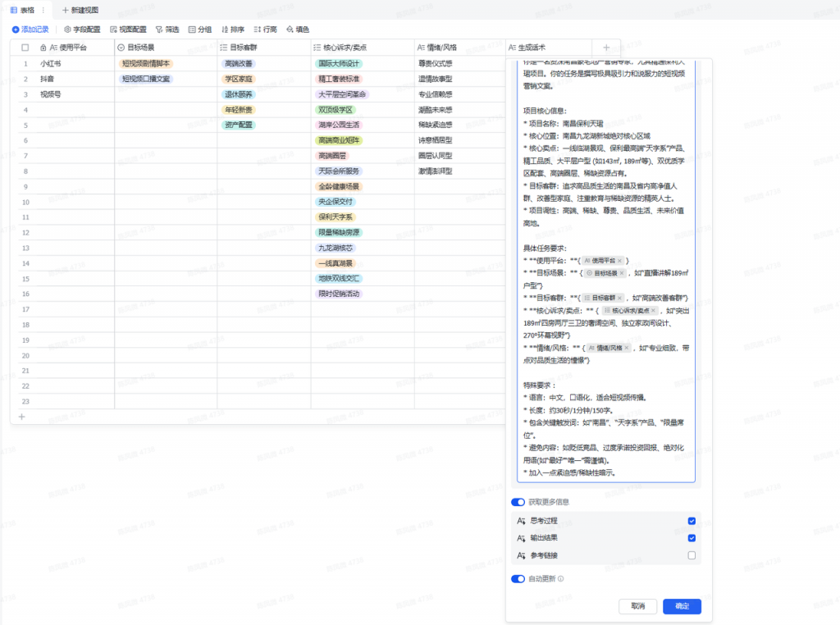Add a new row with the bottom plus icon
840x625 pixels.
click(x=22, y=417)
